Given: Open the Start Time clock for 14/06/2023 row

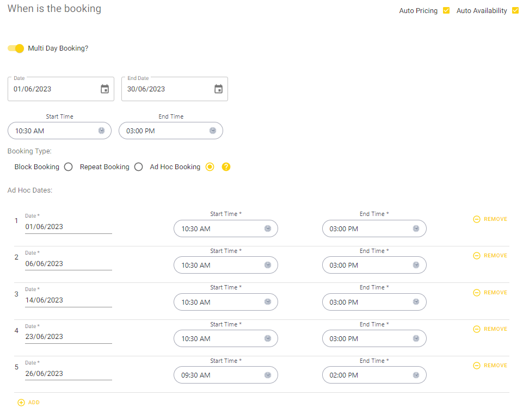Looking at the screenshot, I should pyautogui.click(x=268, y=301).
